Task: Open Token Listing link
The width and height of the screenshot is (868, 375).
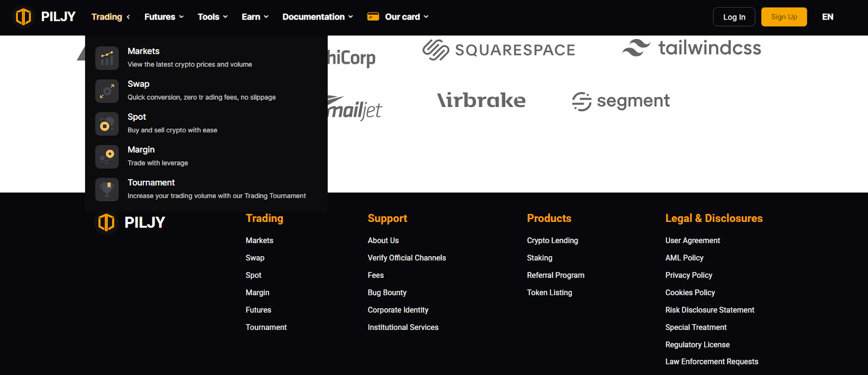Action: pyautogui.click(x=550, y=293)
